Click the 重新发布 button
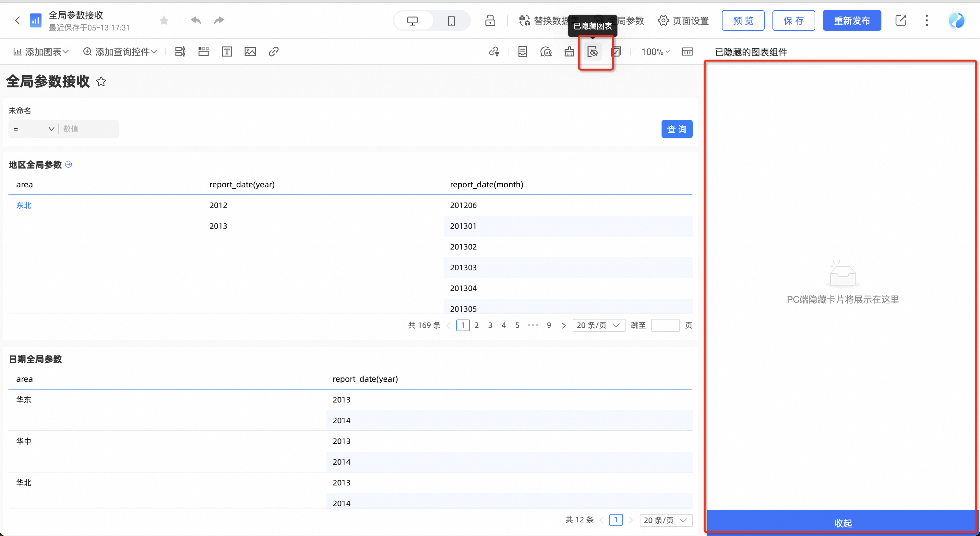This screenshot has width=980, height=536. (852, 20)
